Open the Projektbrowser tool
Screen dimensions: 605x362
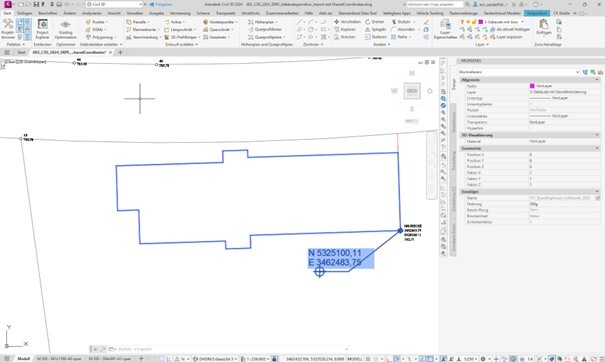pos(8,29)
